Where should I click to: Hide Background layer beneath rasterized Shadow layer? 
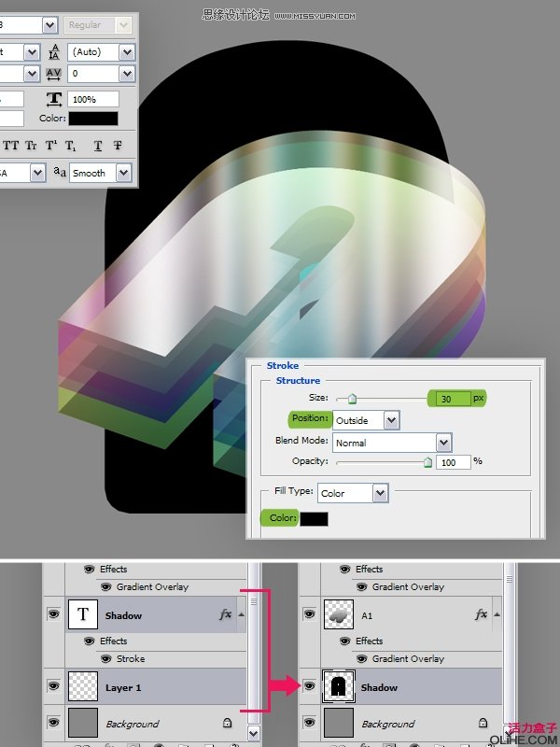tap(309, 722)
